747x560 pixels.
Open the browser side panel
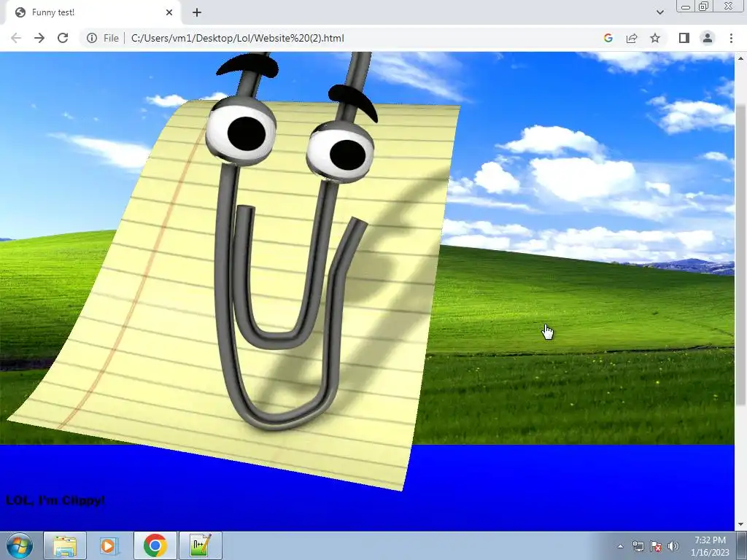point(684,38)
